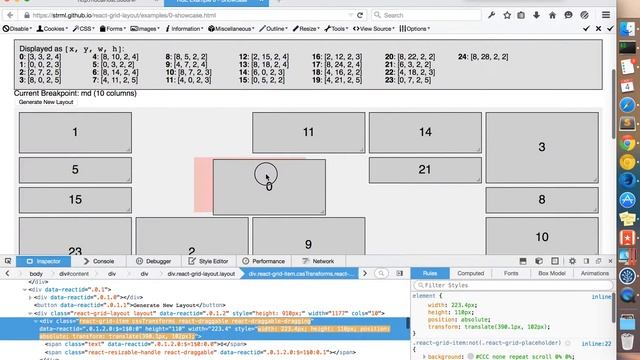Click Generate New Layout button
Image resolution: width=640 pixels, height=360 pixels.
[x=46, y=102]
